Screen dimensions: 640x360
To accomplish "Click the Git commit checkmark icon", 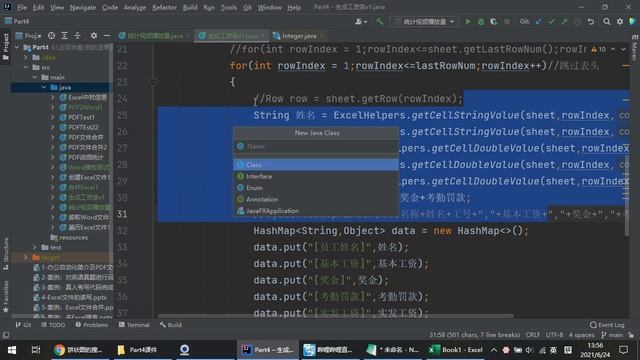I will [551, 22].
